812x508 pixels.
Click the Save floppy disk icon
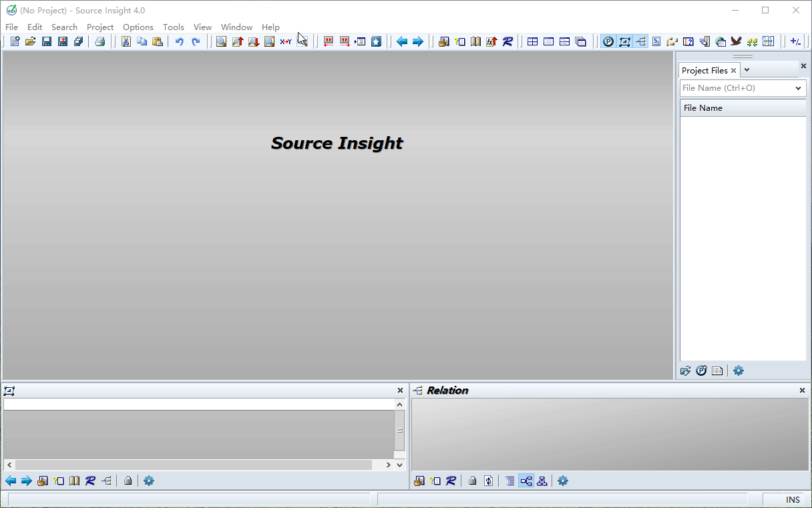47,41
